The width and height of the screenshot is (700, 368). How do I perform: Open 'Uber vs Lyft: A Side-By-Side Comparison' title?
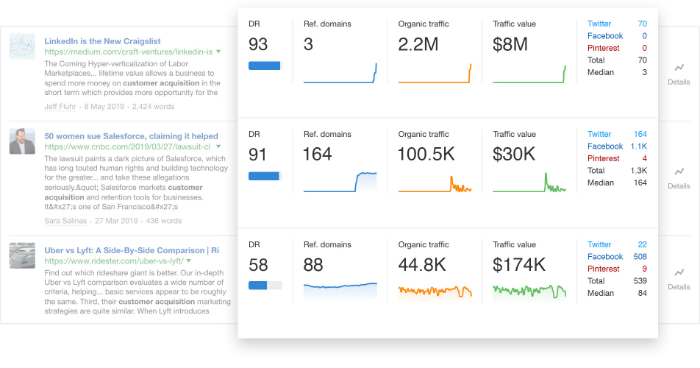tap(132, 250)
